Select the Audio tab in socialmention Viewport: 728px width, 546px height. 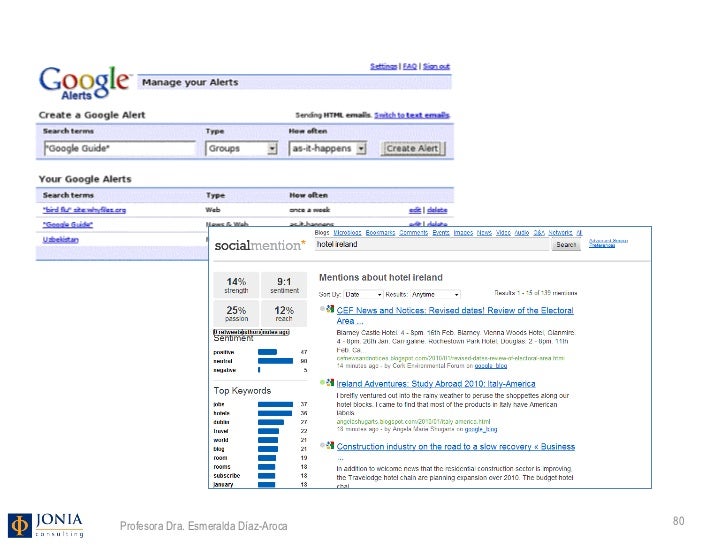[522, 233]
